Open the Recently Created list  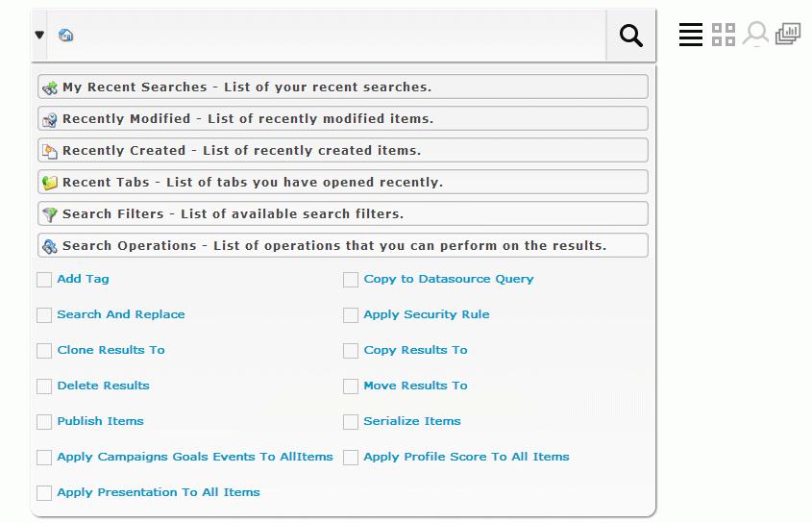point(343,150)
